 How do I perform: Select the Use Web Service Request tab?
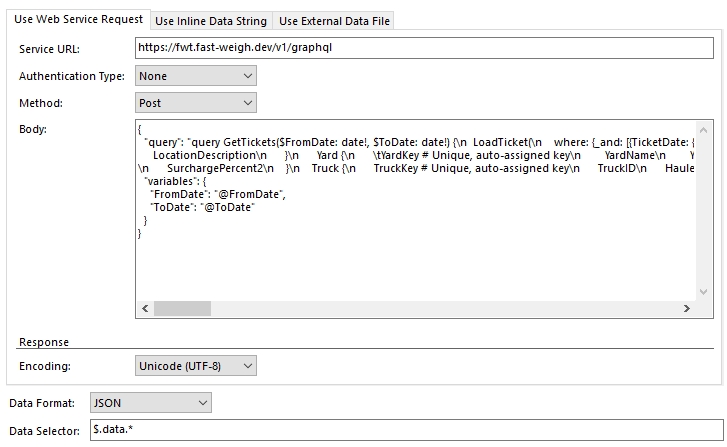pyautogui.click(x=78, y=20)
